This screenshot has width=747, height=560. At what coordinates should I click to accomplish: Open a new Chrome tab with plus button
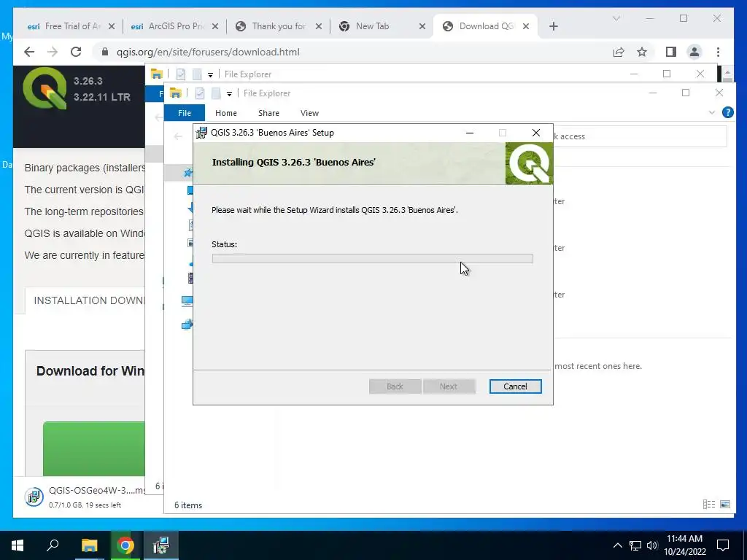click(x=553, y=26)
